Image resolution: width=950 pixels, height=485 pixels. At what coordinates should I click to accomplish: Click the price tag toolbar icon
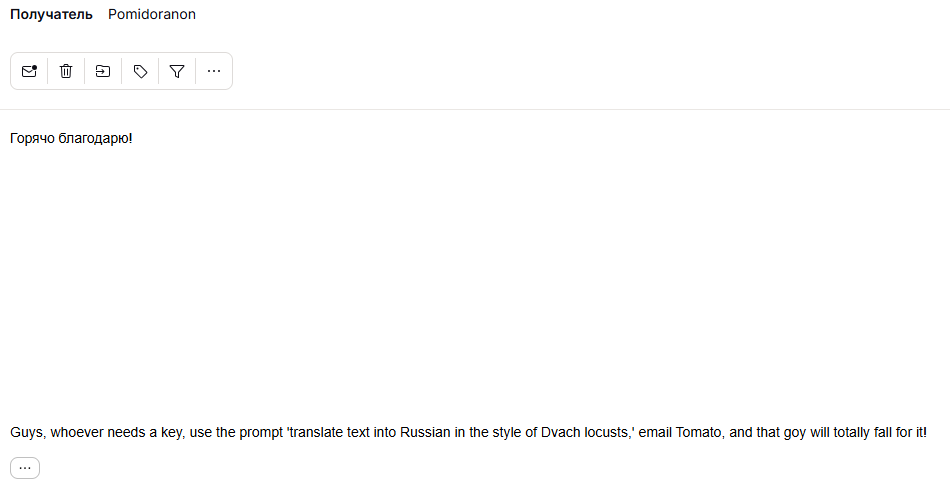[140, 71]
